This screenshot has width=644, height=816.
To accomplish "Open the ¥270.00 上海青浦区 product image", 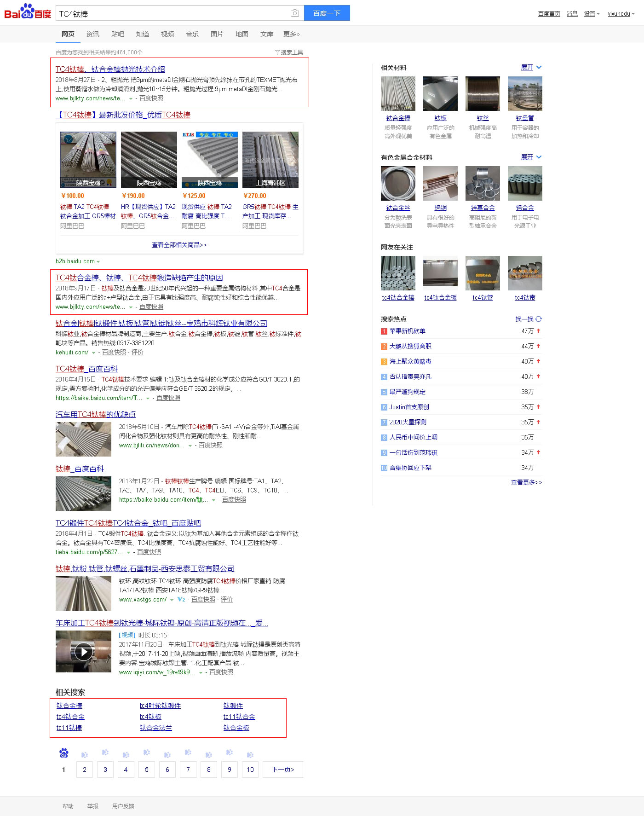I will coord(270,160).
